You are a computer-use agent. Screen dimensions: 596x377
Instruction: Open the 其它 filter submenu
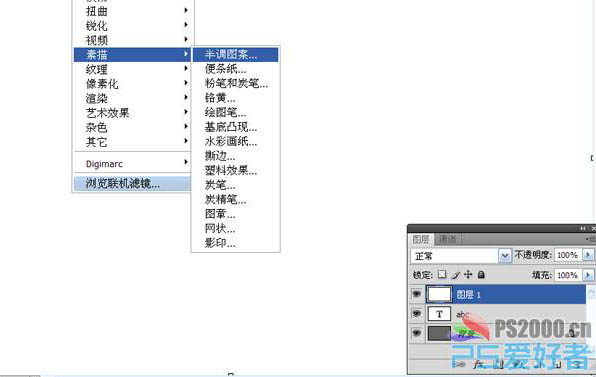coord(132,142)
